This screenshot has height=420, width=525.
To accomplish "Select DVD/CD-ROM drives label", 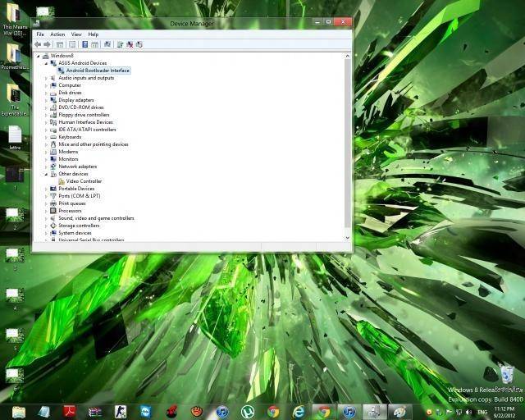I will point(81,107).
